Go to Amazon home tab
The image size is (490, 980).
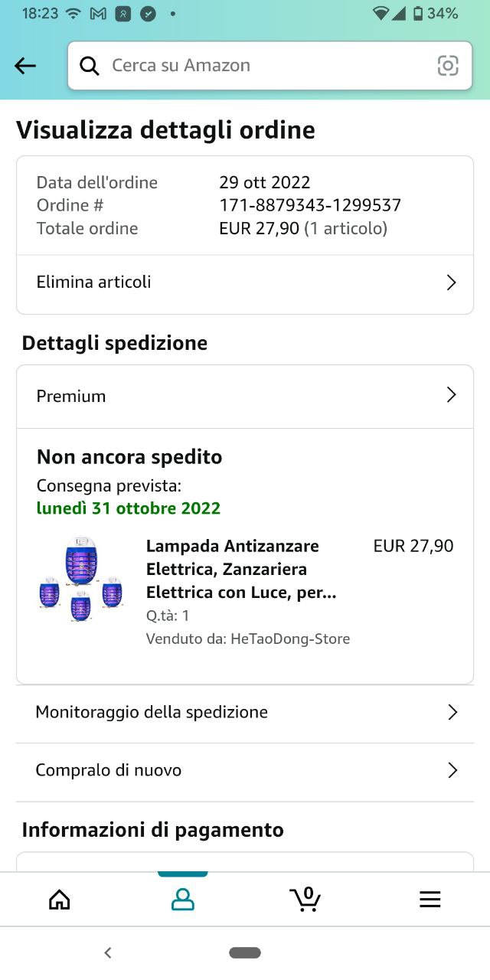click(59, 900)
